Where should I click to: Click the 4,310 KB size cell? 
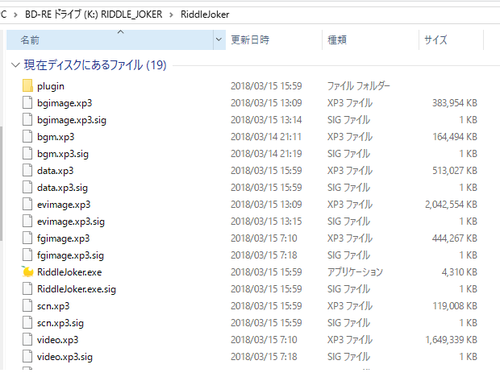(x=459, y=272)
